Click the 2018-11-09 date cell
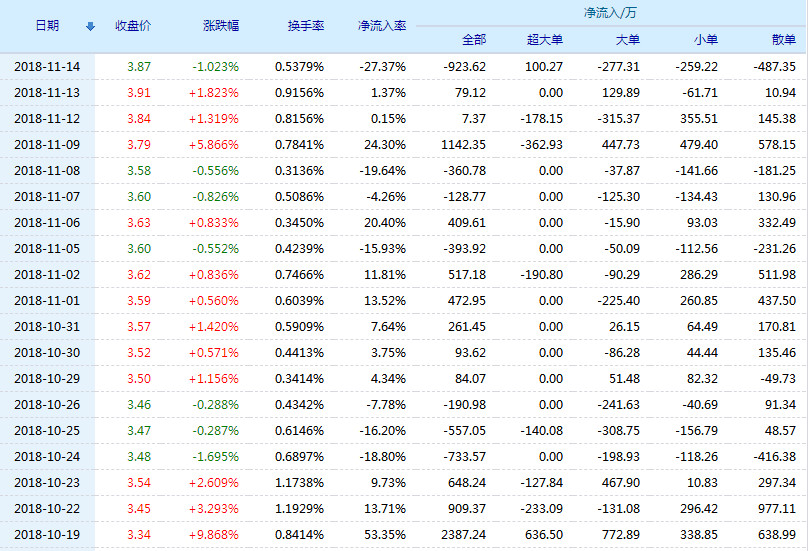The height and width of the screenshot is (551, 811). [x=47, y=145]
